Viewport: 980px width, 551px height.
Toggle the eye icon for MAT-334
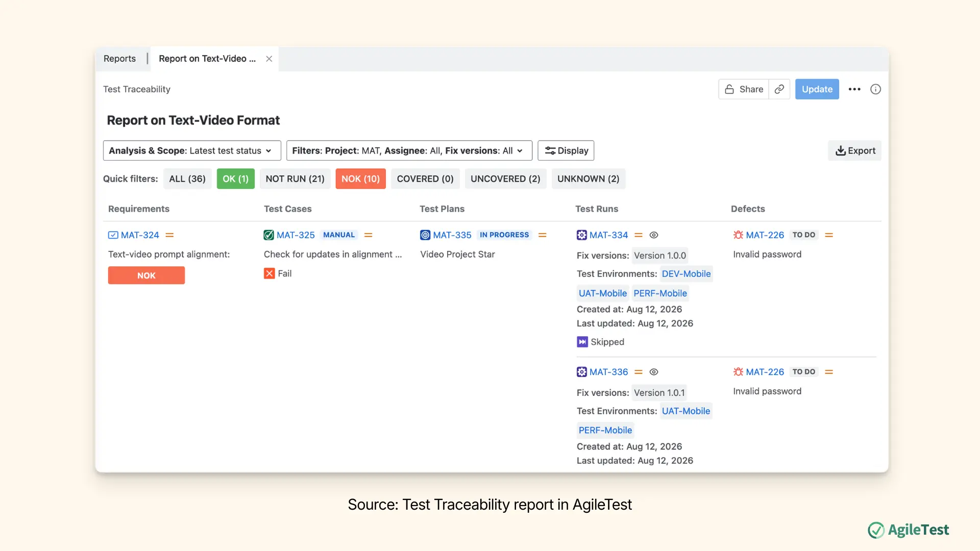(x=654, y=235)
